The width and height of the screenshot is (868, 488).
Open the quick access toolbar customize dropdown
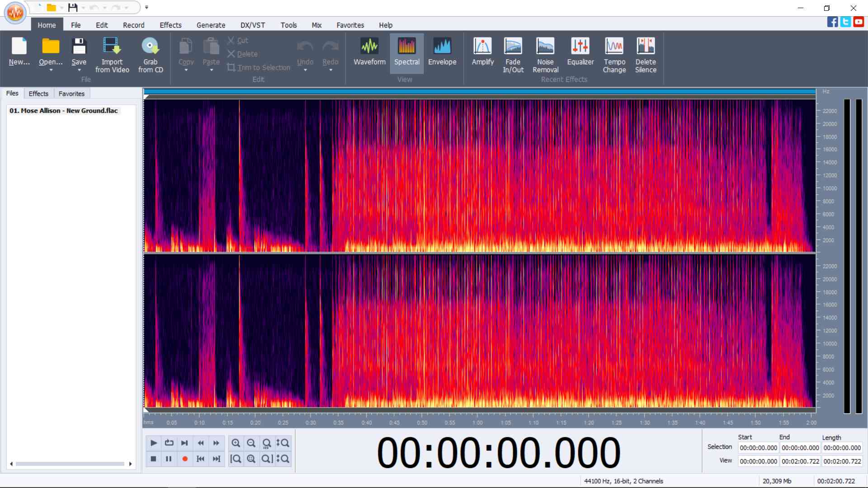pos(146,8)
